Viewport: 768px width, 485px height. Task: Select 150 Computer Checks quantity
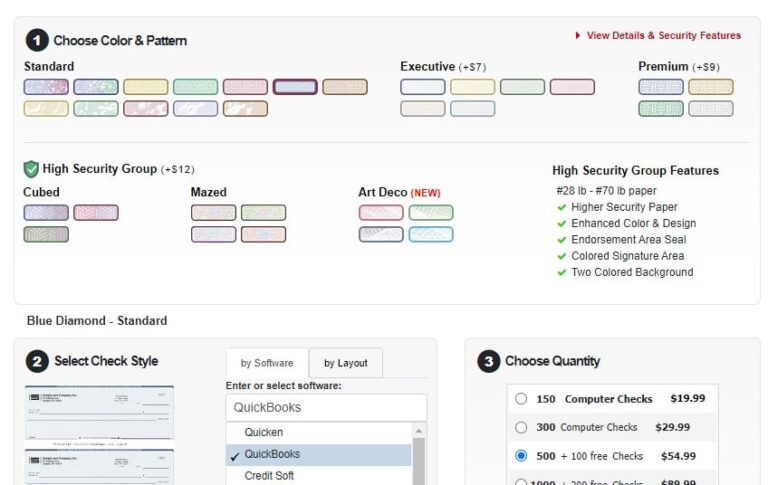pyautogui.click(x=521, y=399)
